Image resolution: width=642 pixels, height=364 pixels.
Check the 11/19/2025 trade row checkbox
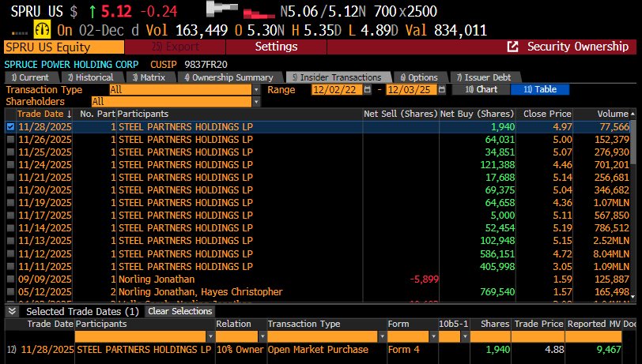tap(10, 203)
